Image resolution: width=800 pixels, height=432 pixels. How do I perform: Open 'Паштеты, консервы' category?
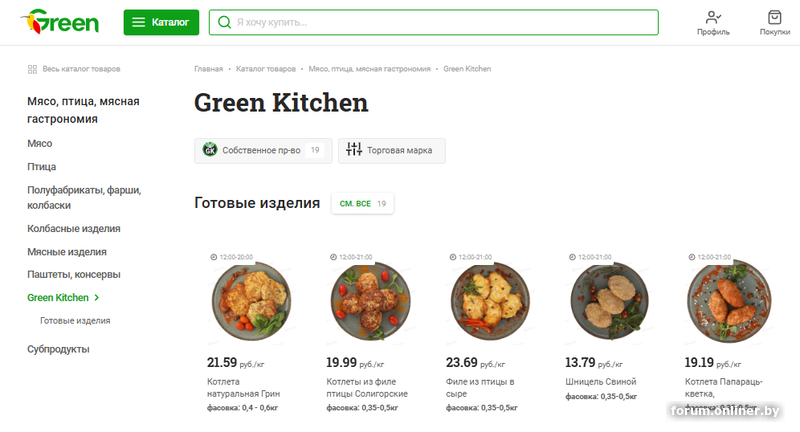click(74, 274)
